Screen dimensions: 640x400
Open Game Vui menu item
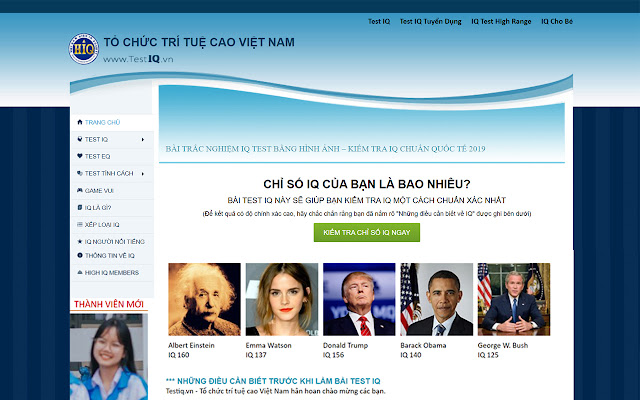(99, 191)
